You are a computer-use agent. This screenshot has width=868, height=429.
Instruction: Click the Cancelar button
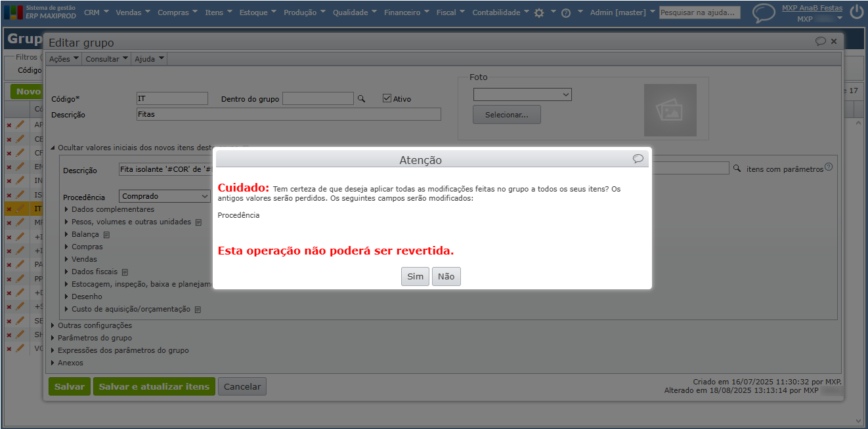pos(242,386)
